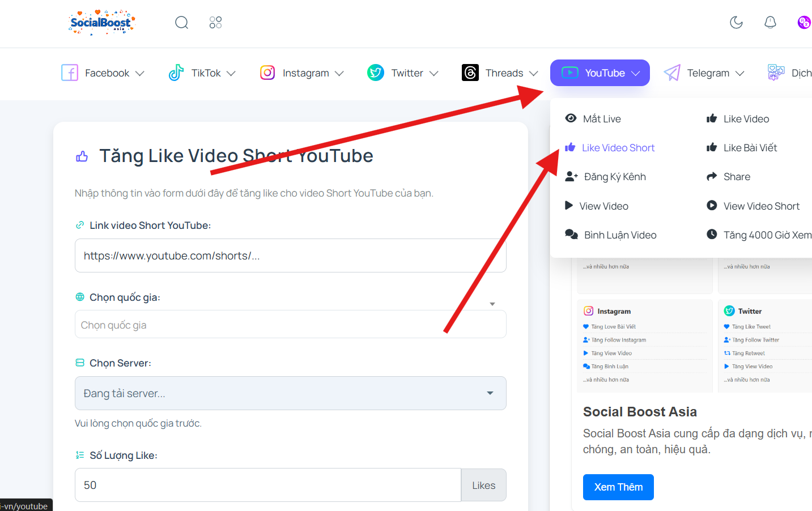This screenshot has width=812, height=511.
Task: Focus the Link video Short YouTube field
Action: (x=290, y=255)
